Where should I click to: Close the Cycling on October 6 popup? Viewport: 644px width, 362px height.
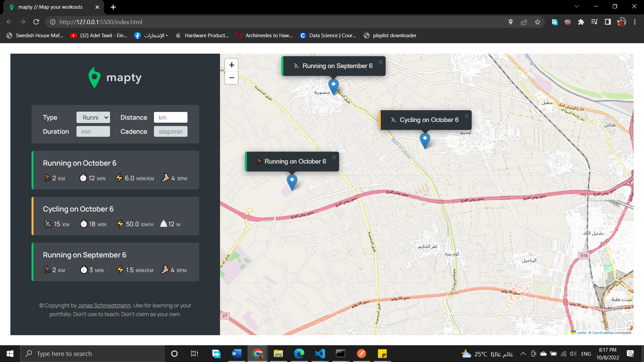tap(466, 116)
